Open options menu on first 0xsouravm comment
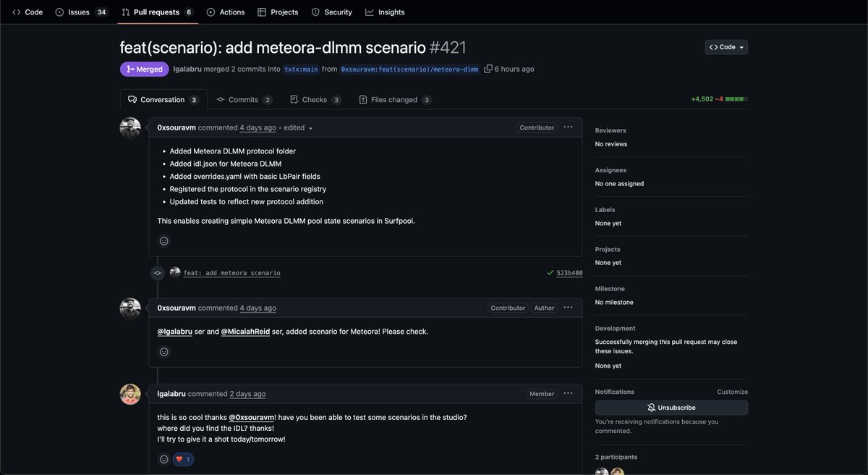The width and height of the screenshot is (868, 475). [x=568, y=127]
